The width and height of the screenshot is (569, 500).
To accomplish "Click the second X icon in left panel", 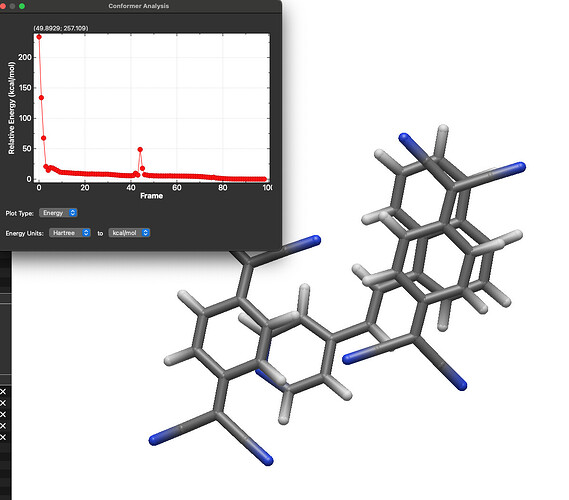I will pyautogui.click(x=3, y=403).
